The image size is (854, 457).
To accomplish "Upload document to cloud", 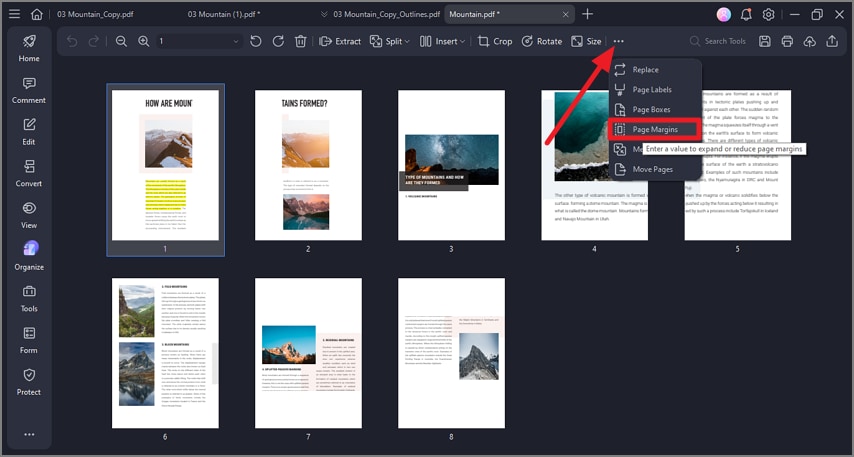I will click(810, 41).
